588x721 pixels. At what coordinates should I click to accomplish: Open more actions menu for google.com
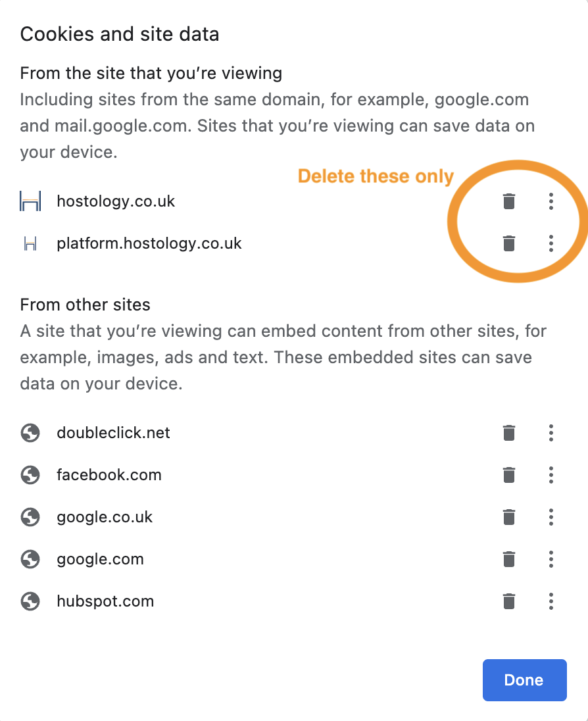(551, 559)
